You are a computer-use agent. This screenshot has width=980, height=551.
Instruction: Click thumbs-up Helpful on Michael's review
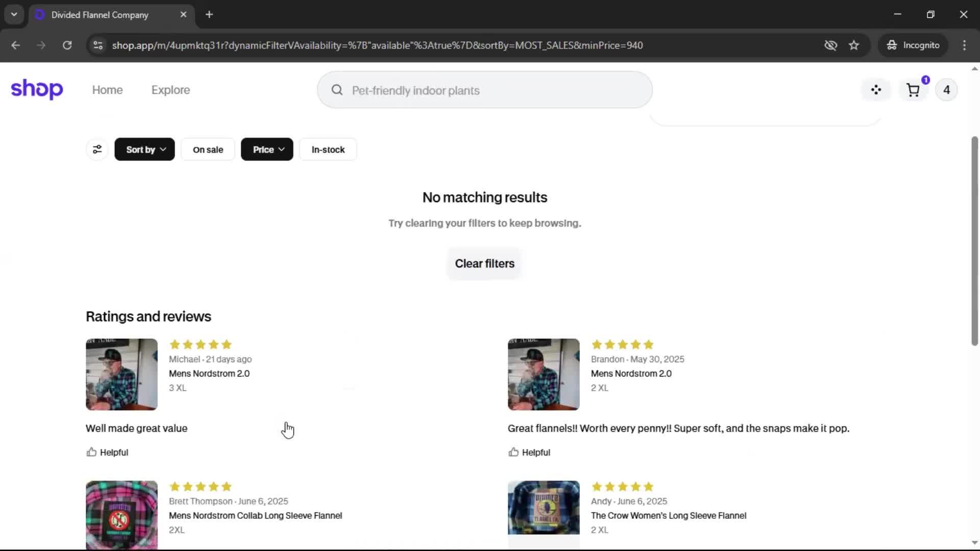pos(107,452)
